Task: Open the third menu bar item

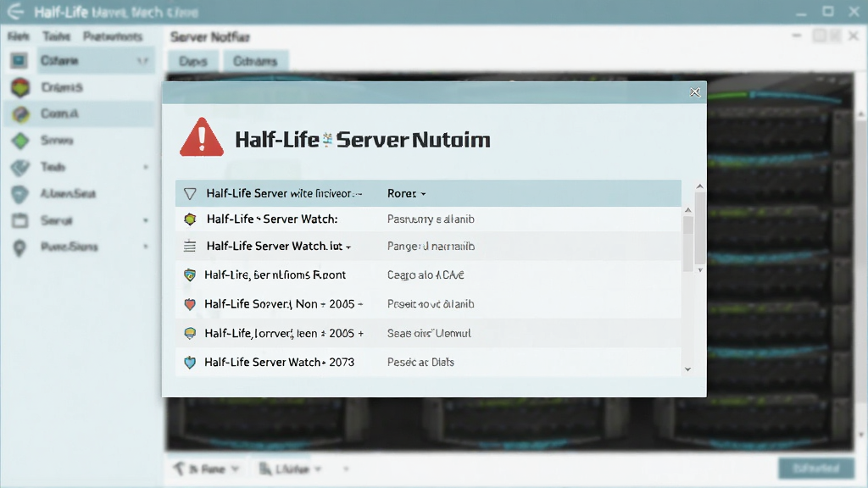Action: coord(113,36)
